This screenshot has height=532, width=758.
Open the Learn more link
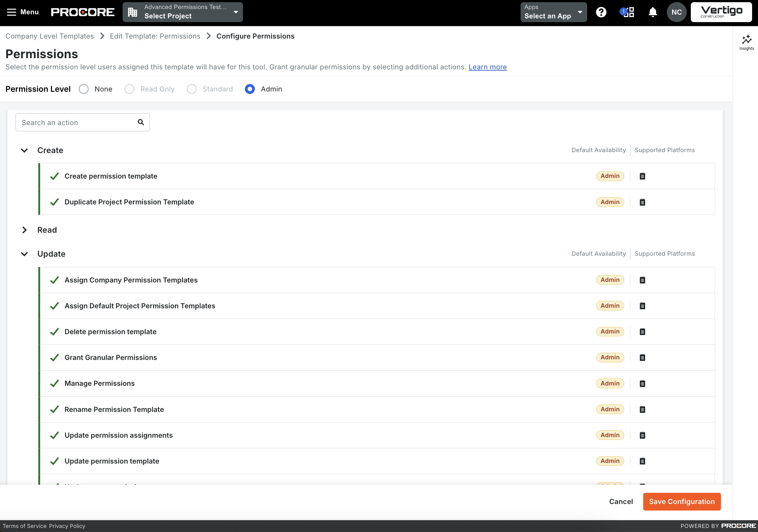click(x=487, y=67)
